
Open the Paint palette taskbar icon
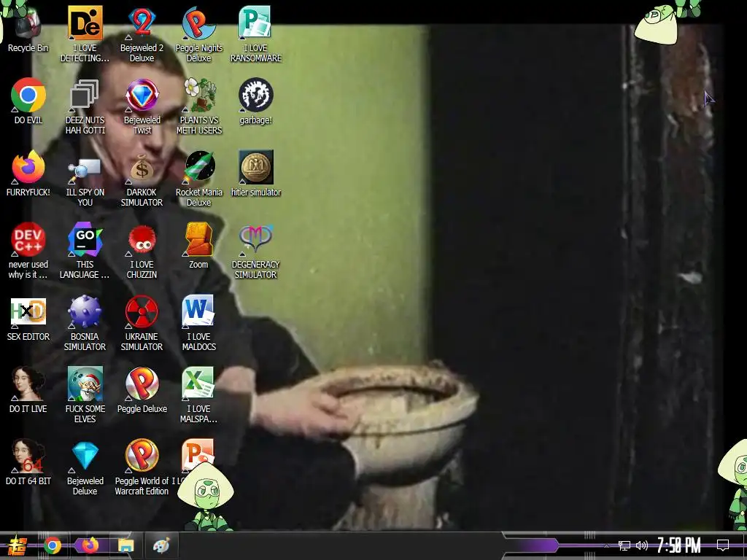(161, 545)
